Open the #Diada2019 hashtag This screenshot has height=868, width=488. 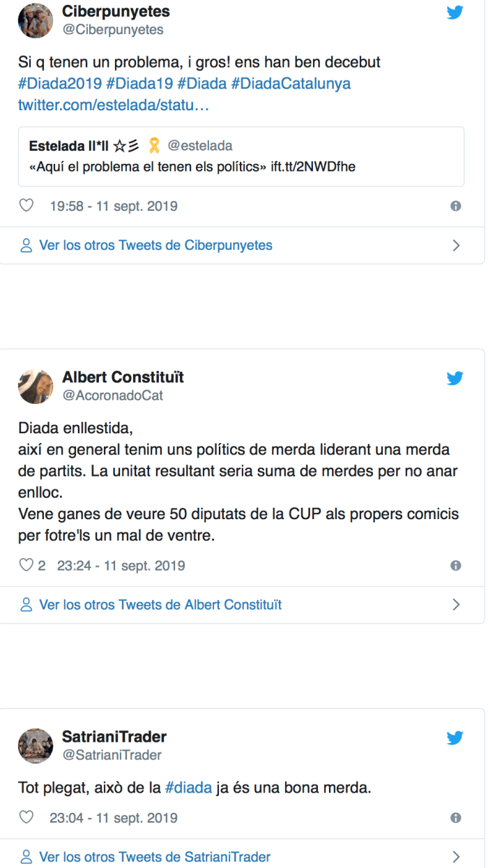59,84
